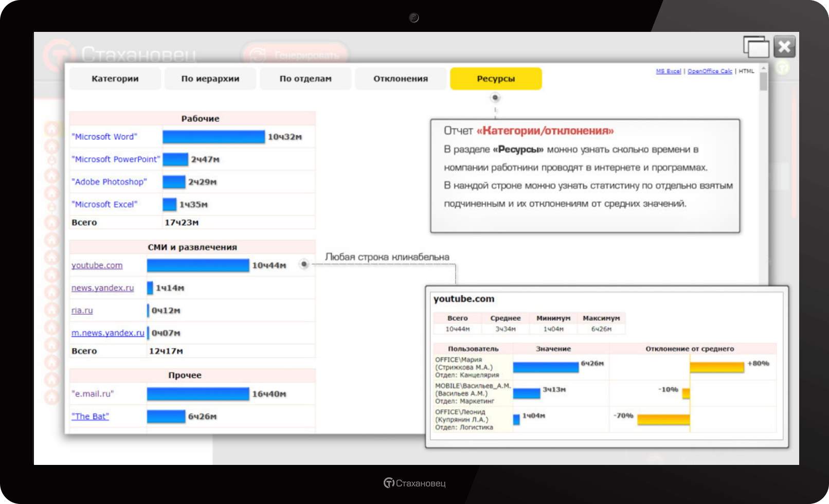Click the news.yandex.ru link

point(102,288)
